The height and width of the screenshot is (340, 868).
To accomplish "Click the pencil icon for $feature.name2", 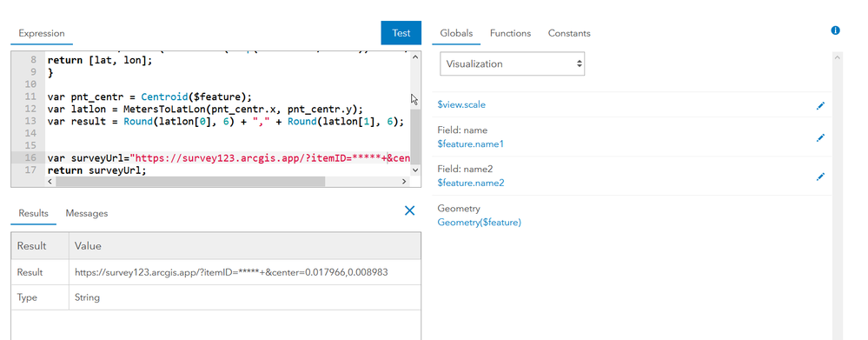I will [x=820, y=177].
